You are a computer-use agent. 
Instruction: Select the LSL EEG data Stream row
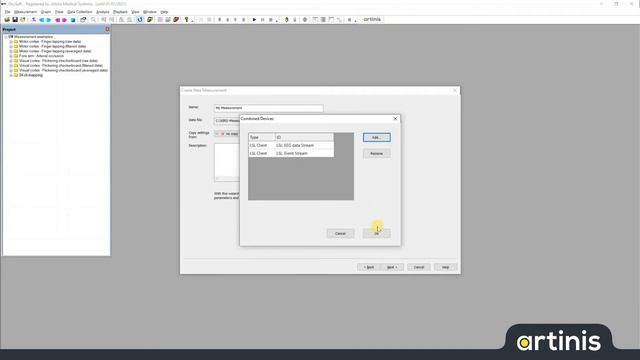point(291,145)
